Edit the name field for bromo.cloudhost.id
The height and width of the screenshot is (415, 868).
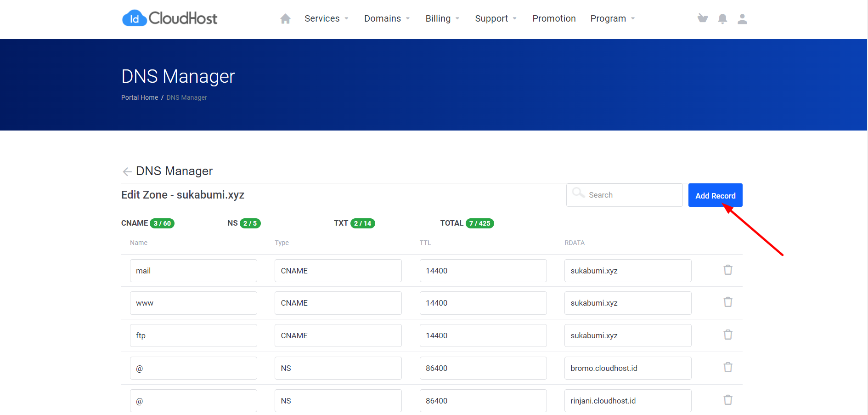tap(193, 368)
